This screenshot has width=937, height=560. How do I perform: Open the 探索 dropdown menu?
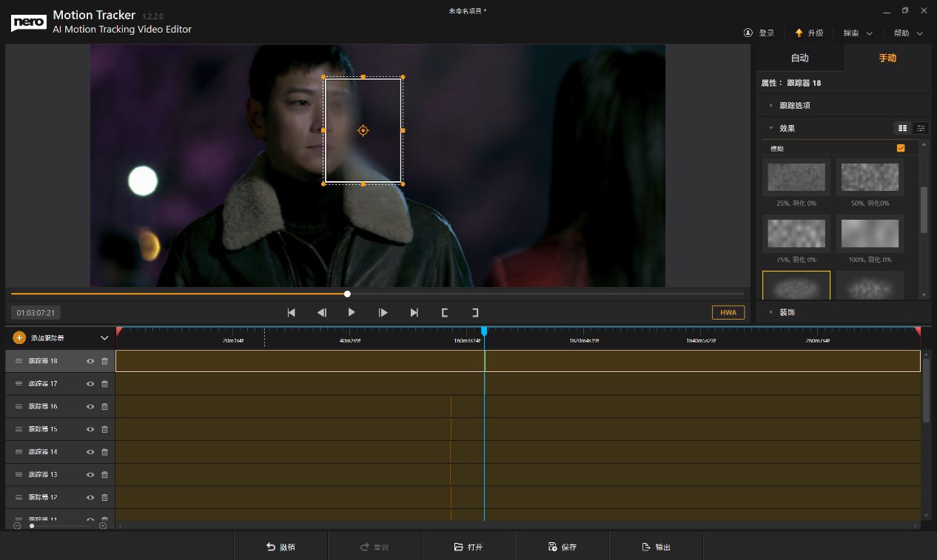858,33
